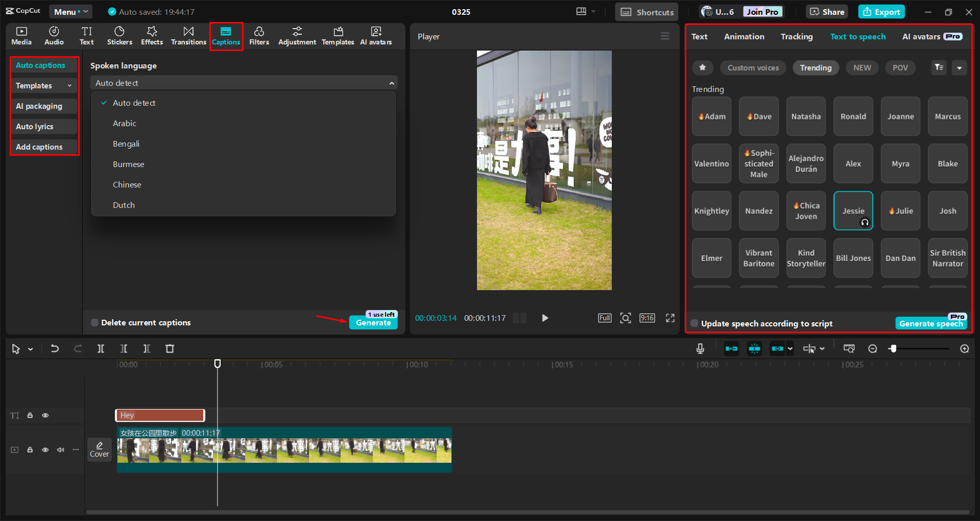Open the Adjustment panel
The width and height of the screenshot is (980, 521).
point(297,35)
